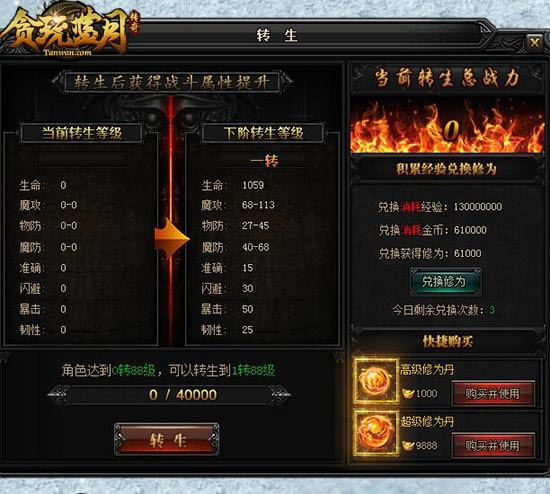This screenshot has width=550, height=494.
Task: Buy and use 高级修为丹
Action: (492, 394)
